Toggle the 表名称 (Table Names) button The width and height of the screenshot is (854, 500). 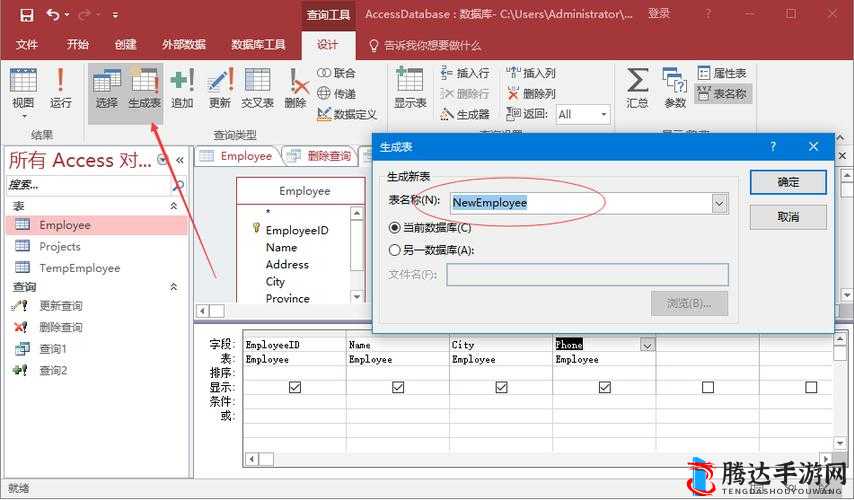722,94
